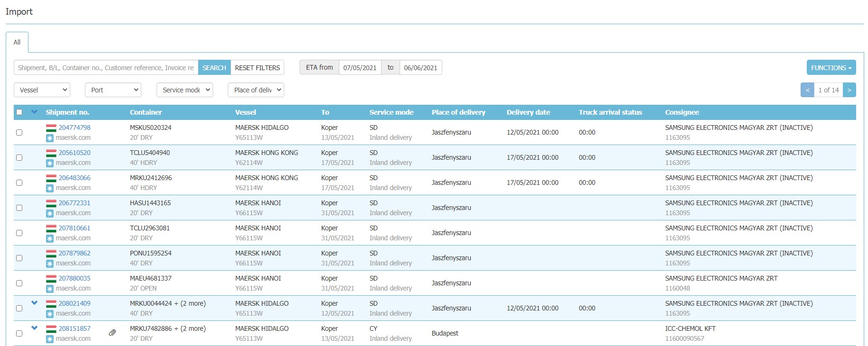Image resolution: width=868 pixels, height=346 pixels.
Task: Check the box for shipment 208021409
Action: pos(19,308)
